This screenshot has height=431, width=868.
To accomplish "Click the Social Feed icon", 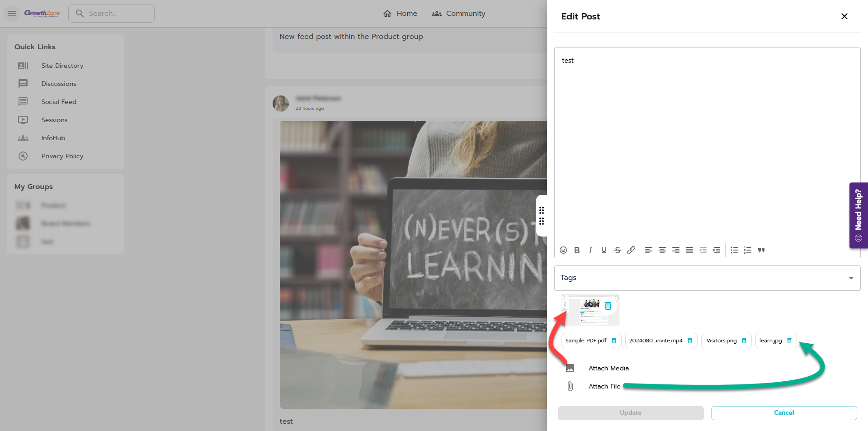I will (23, 102).
